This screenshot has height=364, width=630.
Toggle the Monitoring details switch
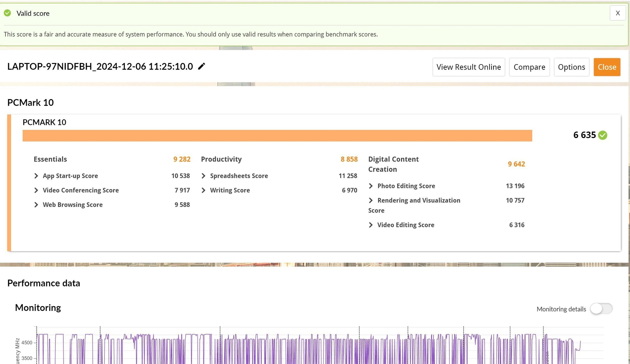[x=601, y=309]
